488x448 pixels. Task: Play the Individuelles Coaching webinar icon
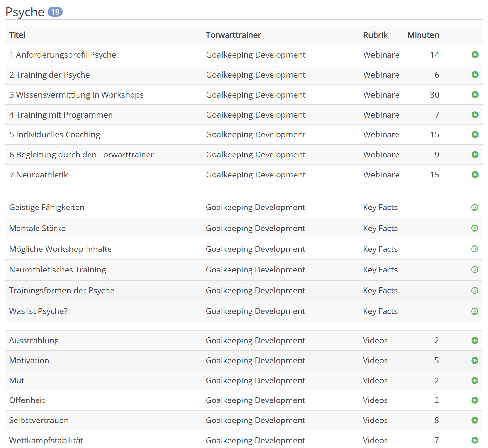click(475, 134)
